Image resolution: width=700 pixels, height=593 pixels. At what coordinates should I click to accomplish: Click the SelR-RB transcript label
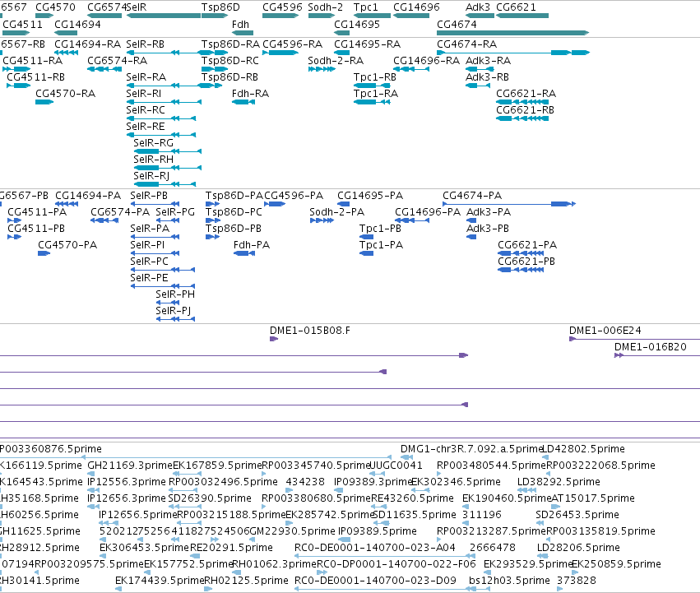coord(145,44)
